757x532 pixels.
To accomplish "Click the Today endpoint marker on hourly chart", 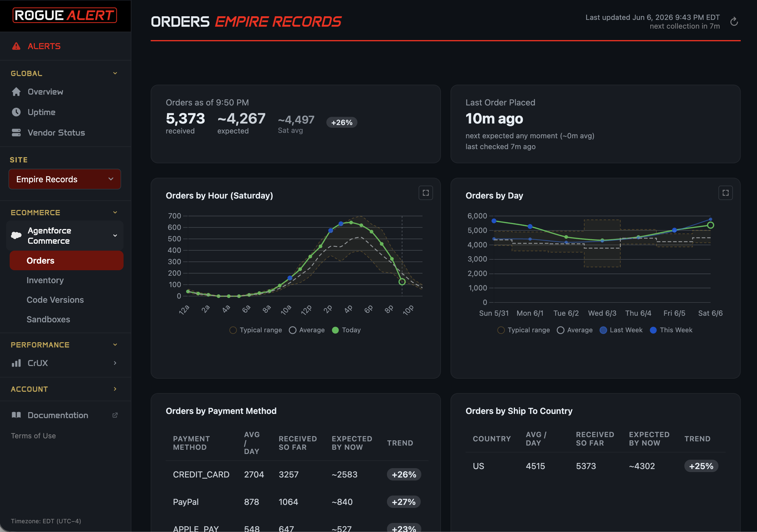I will (x=402, y=282).
